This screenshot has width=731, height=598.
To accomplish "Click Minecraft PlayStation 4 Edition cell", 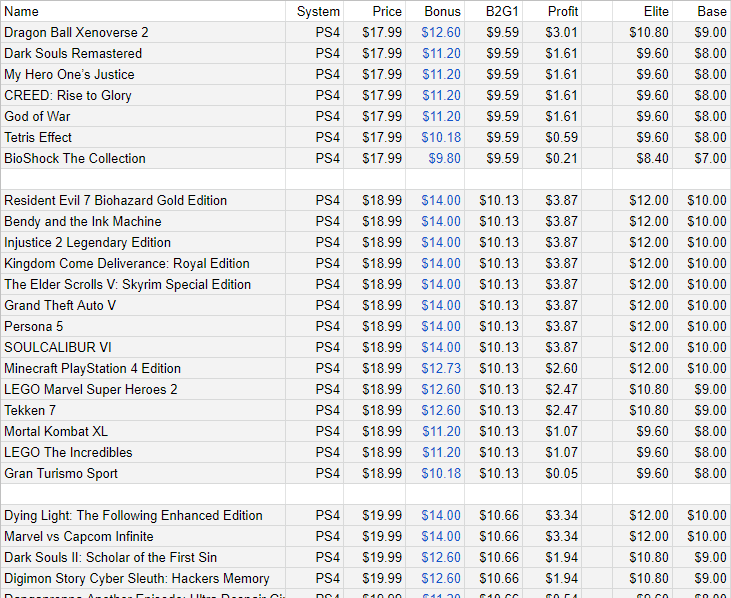I will tap(143, 368).
